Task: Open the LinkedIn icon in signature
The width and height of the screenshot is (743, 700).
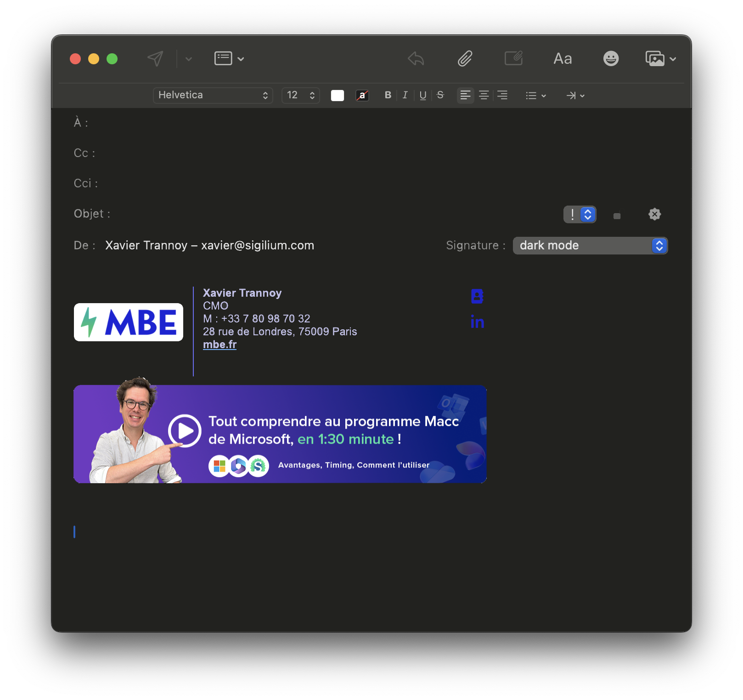Action: [478, 322]
